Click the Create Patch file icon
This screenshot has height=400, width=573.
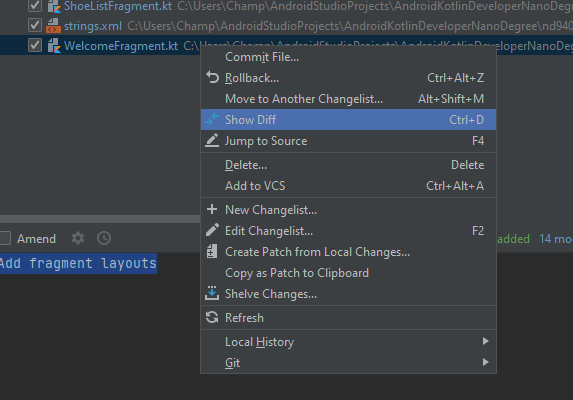(212, 251)
